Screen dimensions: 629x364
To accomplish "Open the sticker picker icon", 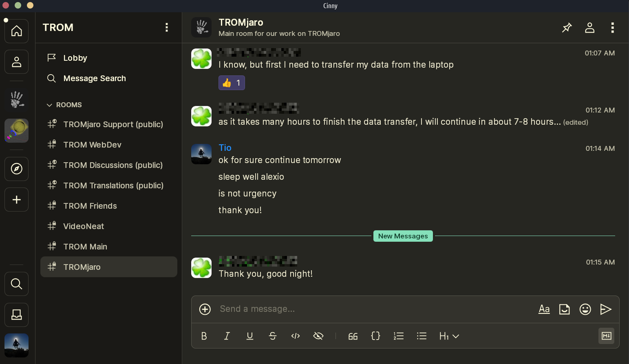I will tap(564, 309).
